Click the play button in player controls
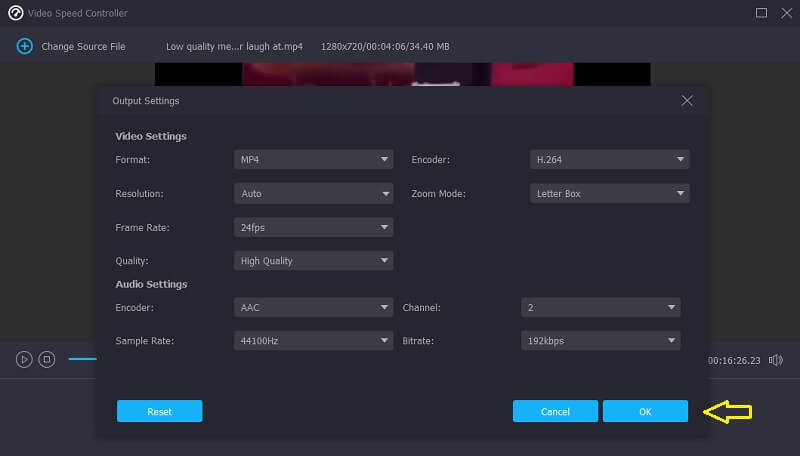The width and height of the screenshot is (800, 456). 24,360
